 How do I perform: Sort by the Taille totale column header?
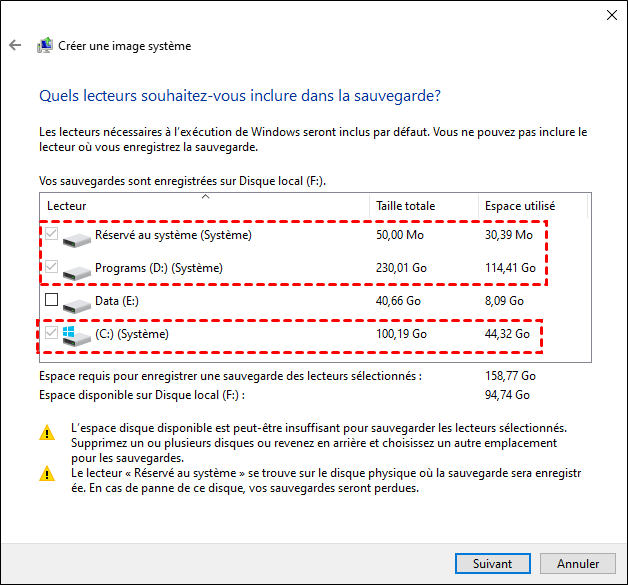[424, 206]
